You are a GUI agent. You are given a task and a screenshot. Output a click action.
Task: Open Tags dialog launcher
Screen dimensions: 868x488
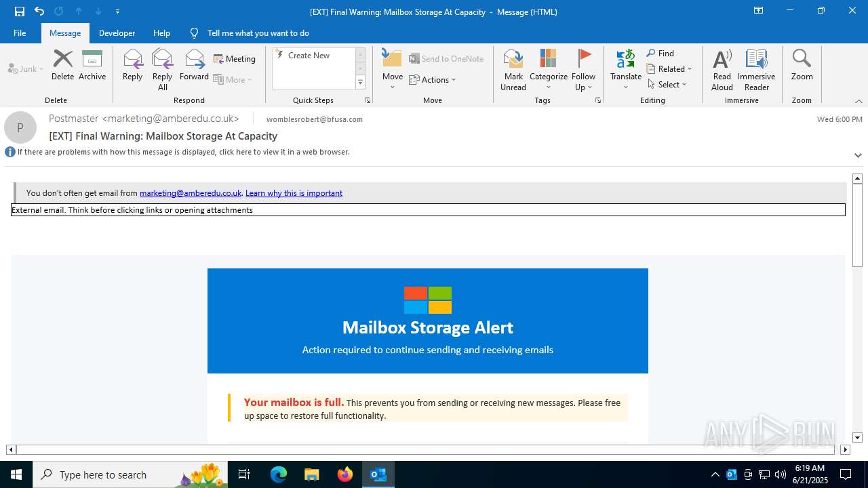click(598, 100)
